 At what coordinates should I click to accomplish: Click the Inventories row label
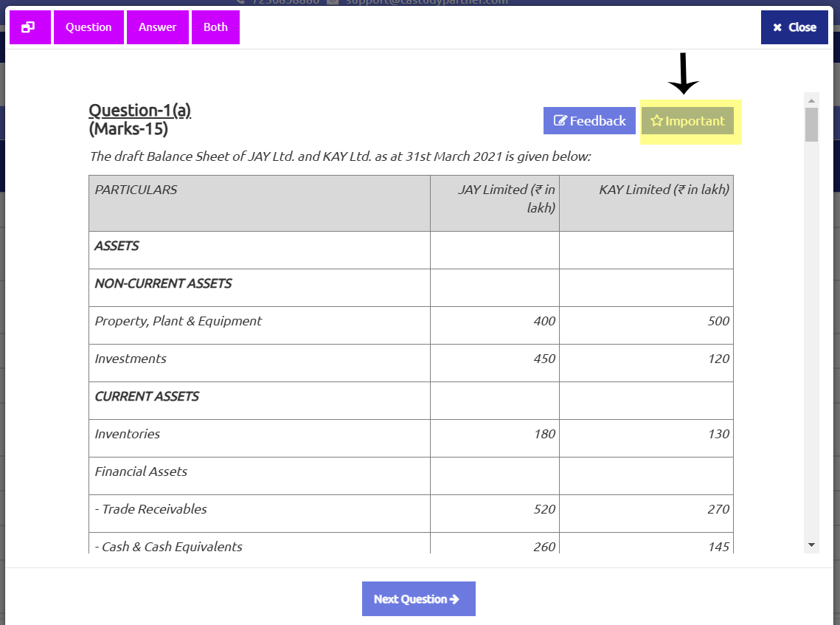[x=127, y=434]
